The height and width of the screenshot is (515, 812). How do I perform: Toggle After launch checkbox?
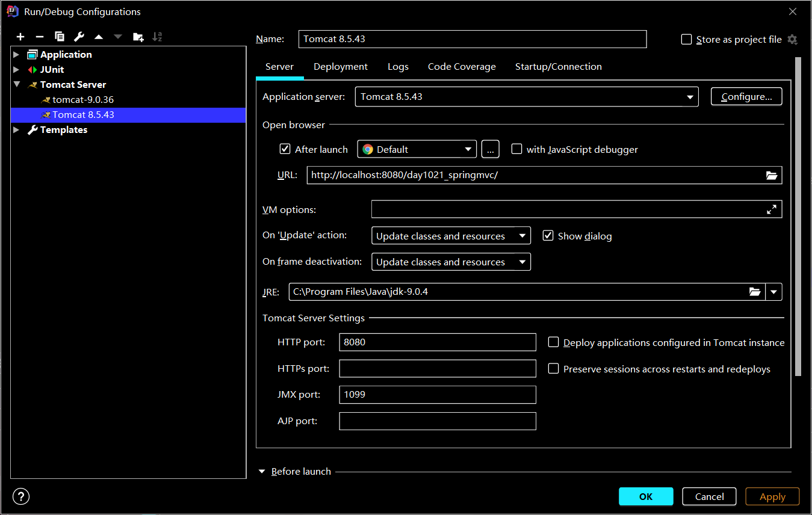click(x=285, y=149)
